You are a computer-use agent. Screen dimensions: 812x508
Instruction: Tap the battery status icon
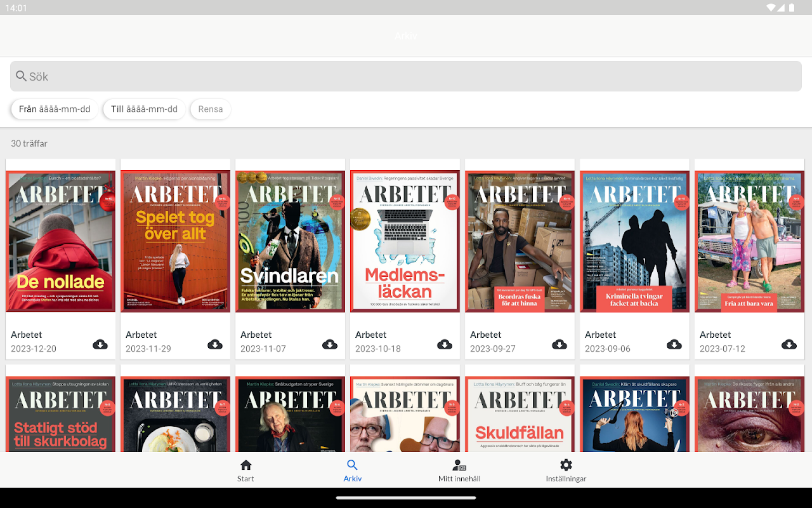pyautogui.click(x=792, y=8)
